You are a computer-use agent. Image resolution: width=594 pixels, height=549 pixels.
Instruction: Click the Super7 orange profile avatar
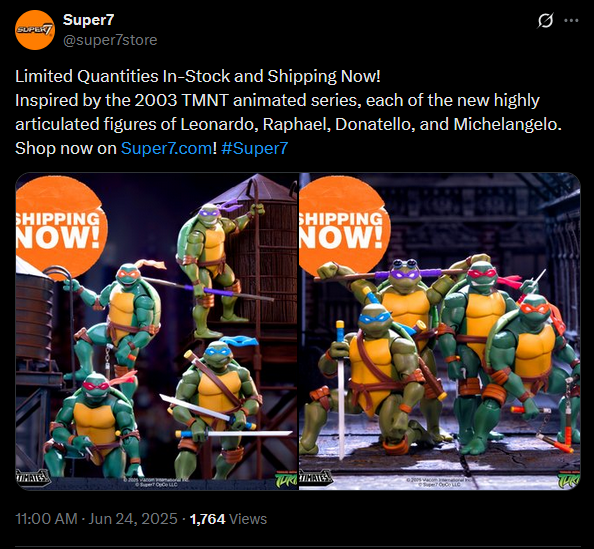point(35,30)
